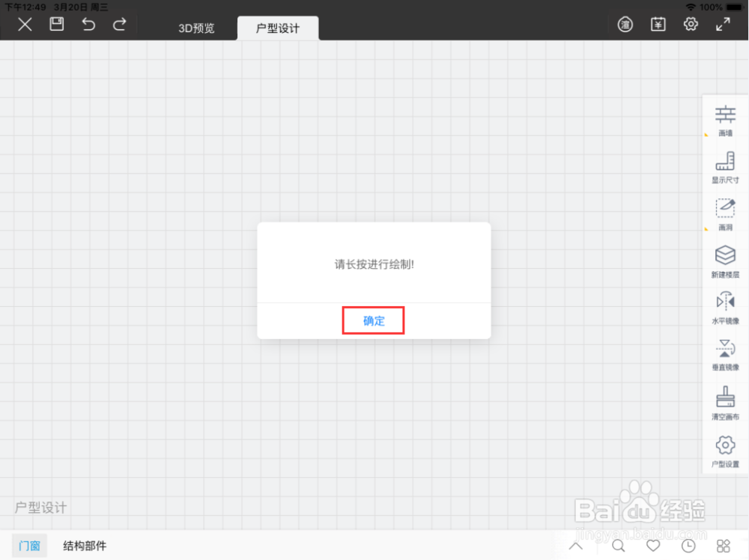Apply 水平镜像 horizontal mirror
This screenshot has width=749, height=560.
click(x=725, y=308)
